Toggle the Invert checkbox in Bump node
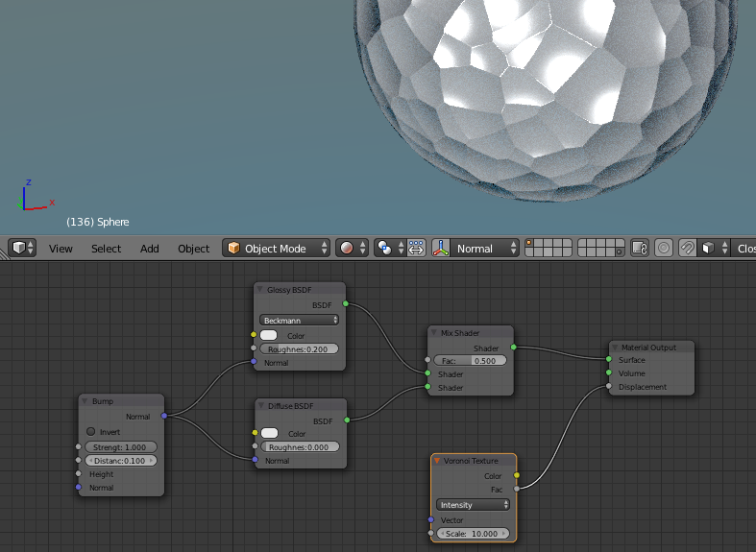Screen dimensions: 756x552 coord(90,432)
